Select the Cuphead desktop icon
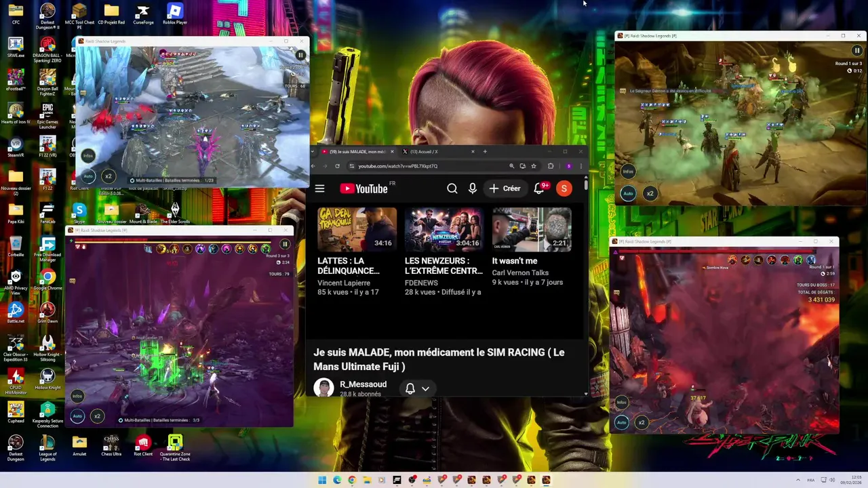Screen dimensions: 868x488 [16, 413]
